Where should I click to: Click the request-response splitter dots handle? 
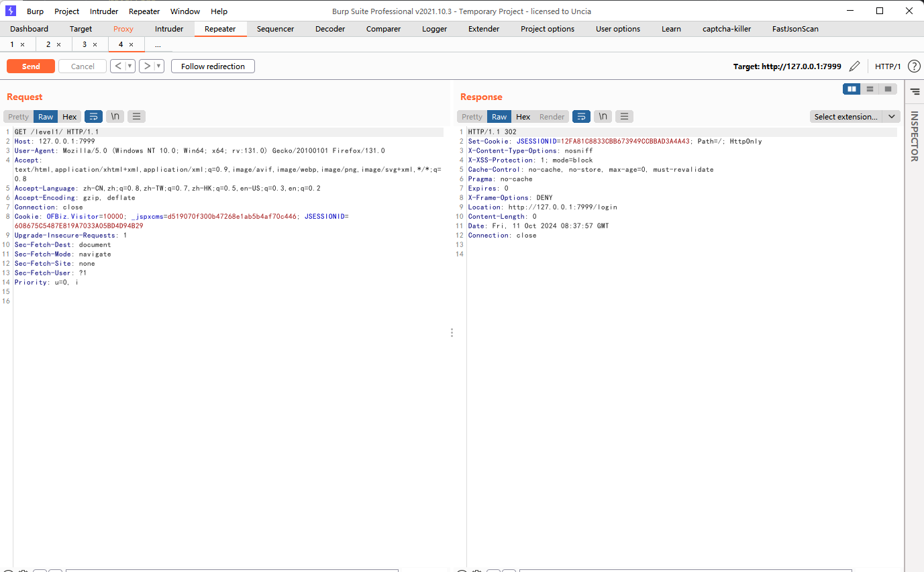(452, 332)
